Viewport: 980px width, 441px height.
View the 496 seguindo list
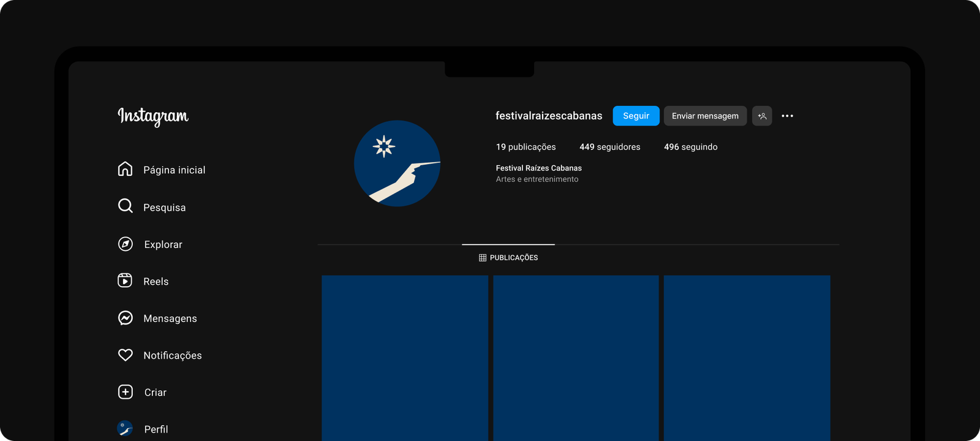(690, 147)
